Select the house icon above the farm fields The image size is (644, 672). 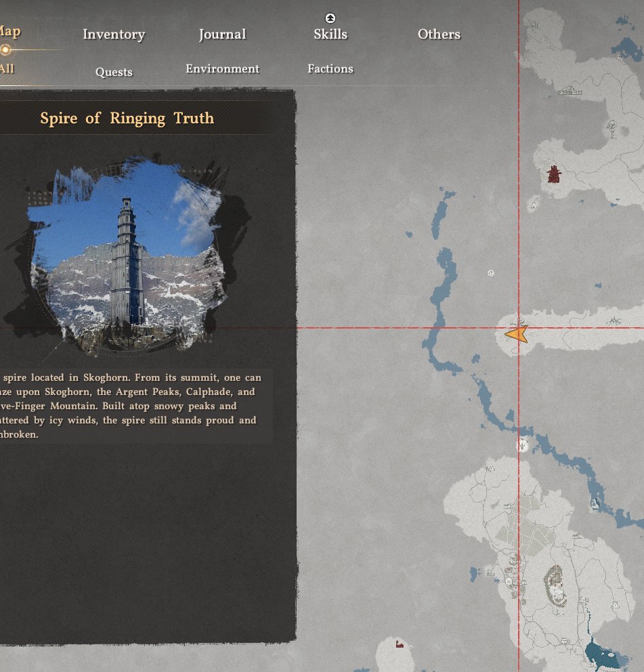click(507, 507)
